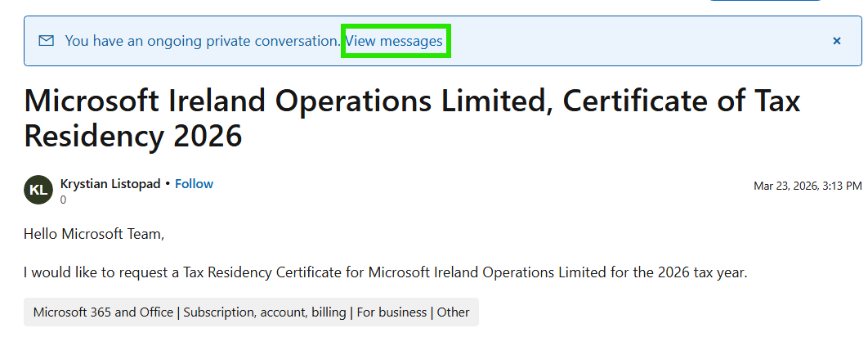Click 'Residency 2026' in the title
Screen dimensions: 868x337
pos(133,136)
